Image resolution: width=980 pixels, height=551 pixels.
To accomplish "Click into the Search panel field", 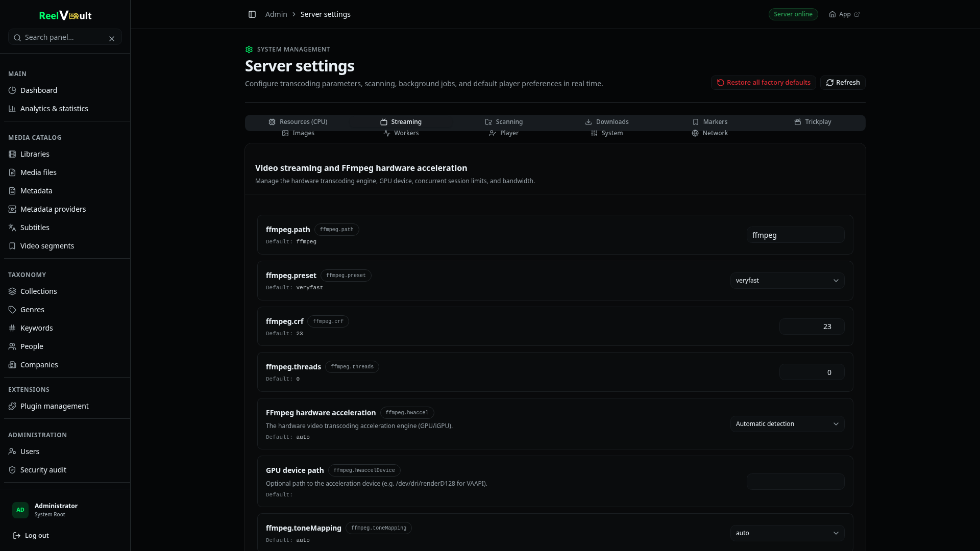I will click(65, 37).
